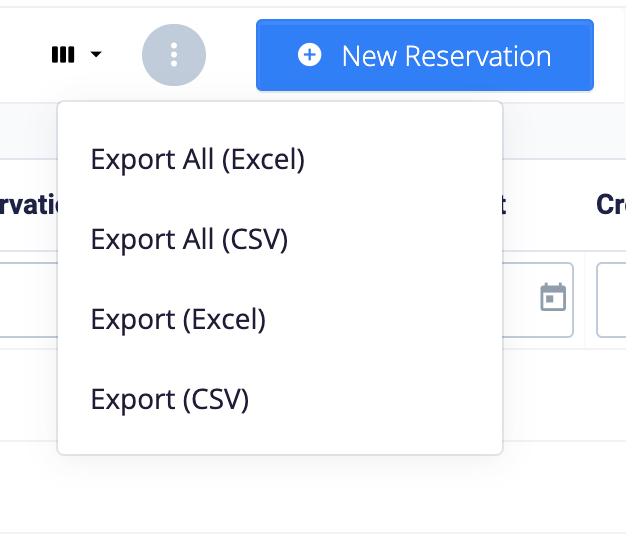Viewport: 626px width, 536px height.
Task: Pick the Export (CSV) menu entry
Action: point(169,399)
